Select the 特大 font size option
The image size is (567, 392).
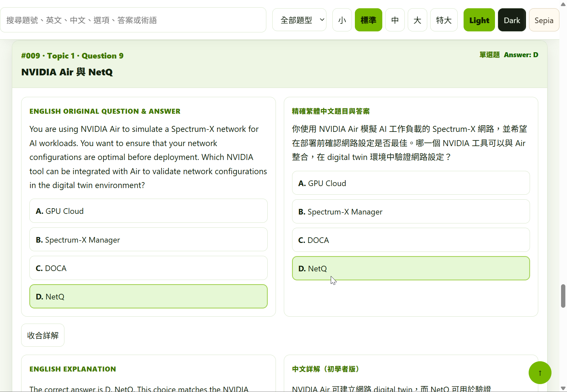[444, 20]
